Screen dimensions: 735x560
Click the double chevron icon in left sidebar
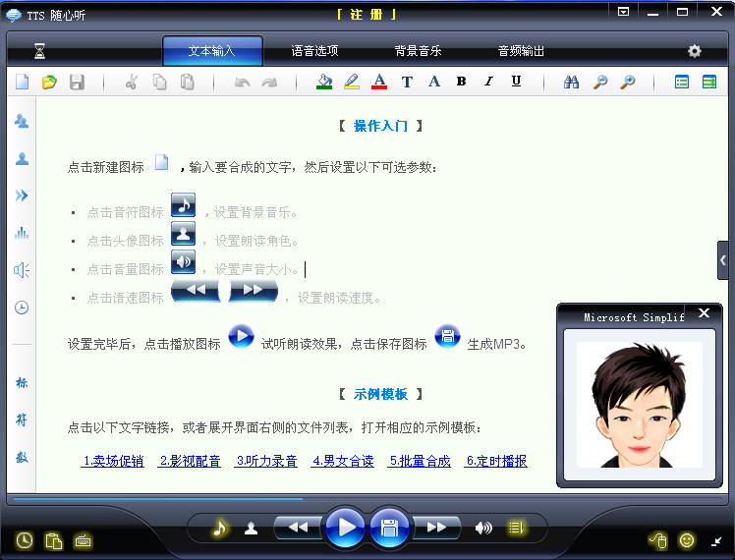click(22, 196)
